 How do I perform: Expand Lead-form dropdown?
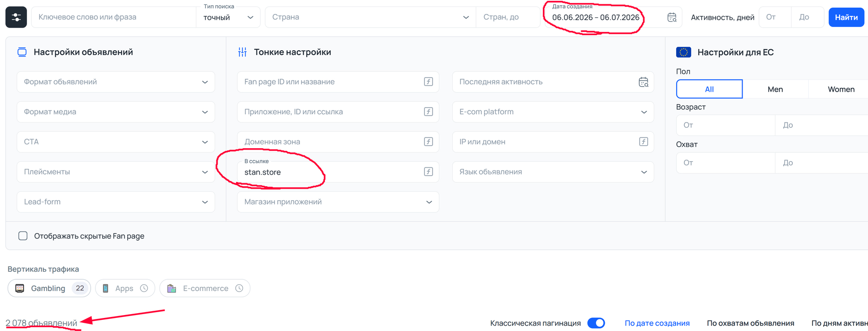tap(116, 202)
